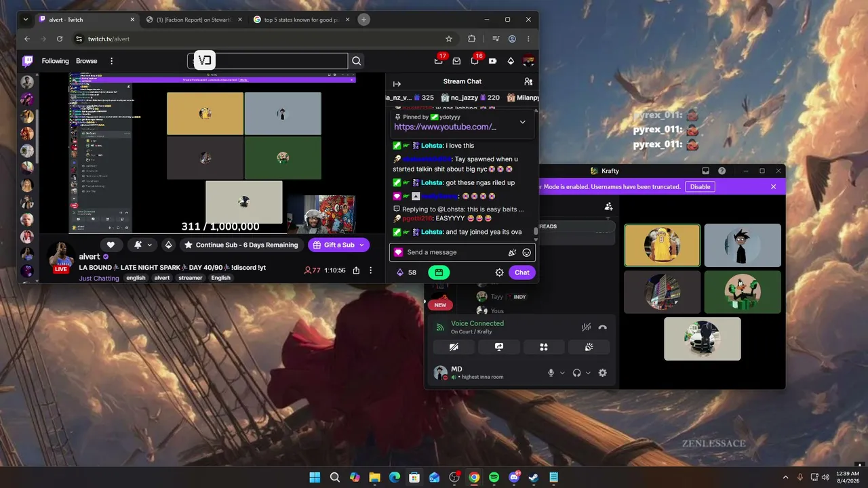Click Continue Sub button
Screen dimensions: 868x488
tap(241, 245)
